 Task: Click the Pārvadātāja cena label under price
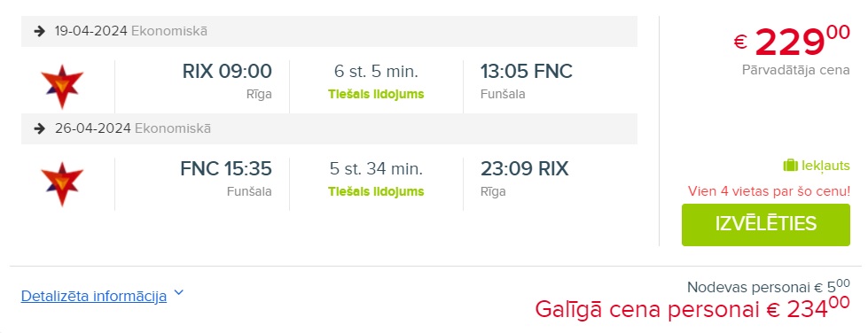[x=796, y=70]
